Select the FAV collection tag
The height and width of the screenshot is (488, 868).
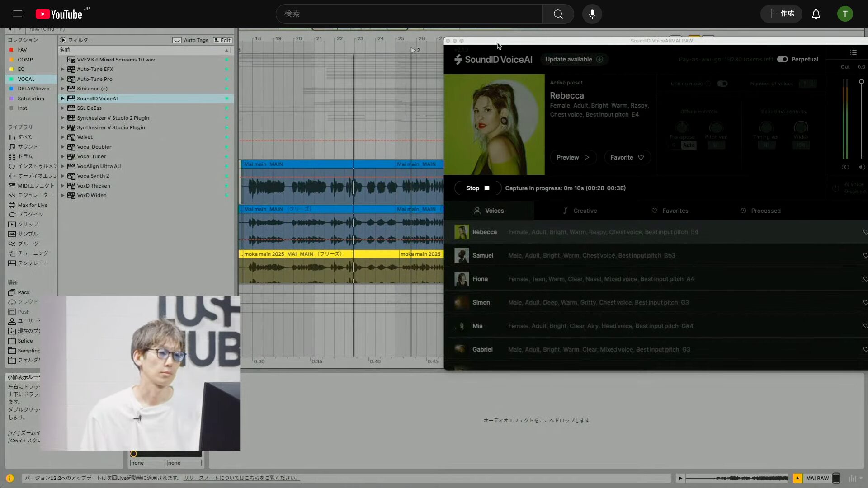point(22,50)
